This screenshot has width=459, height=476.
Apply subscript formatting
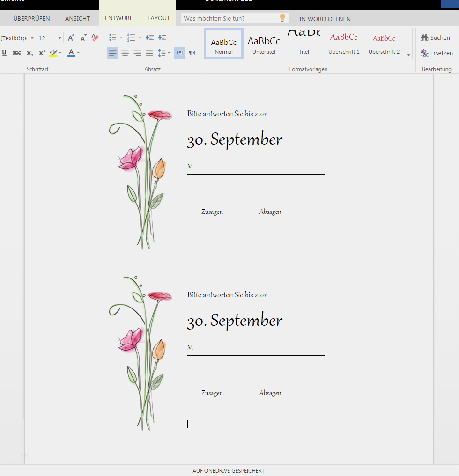tap(30, 53)
